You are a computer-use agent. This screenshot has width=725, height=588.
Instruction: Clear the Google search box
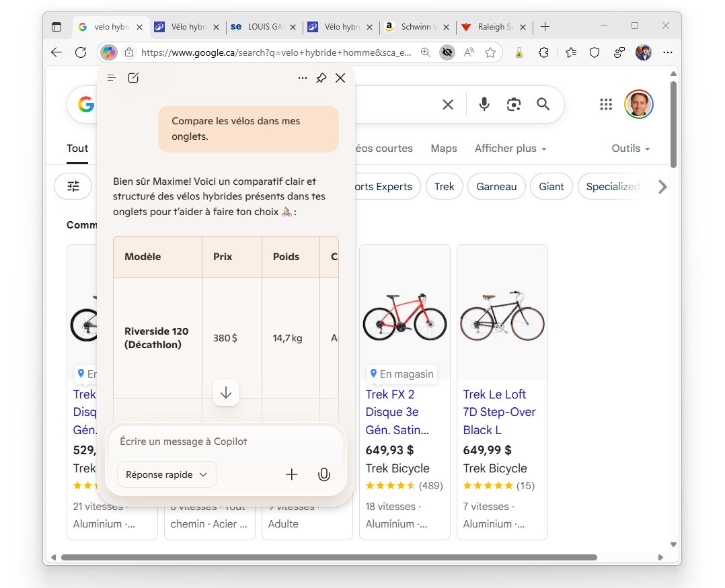[448, 105]
